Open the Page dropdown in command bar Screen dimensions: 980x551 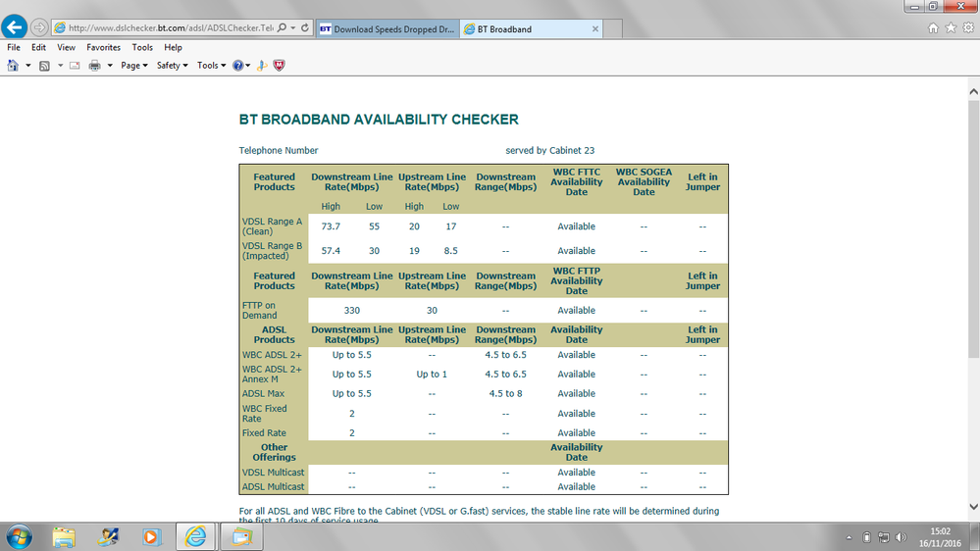[x=134, y=66]
